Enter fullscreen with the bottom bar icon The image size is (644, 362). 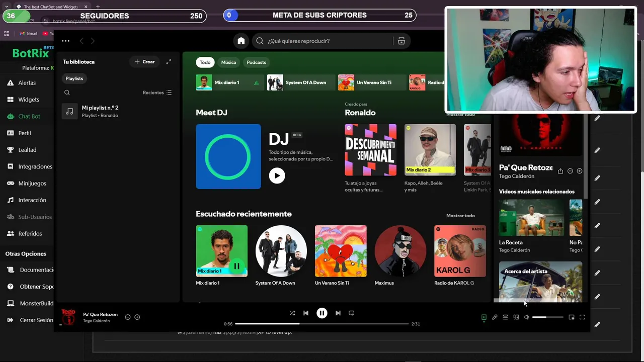[582, 317]
